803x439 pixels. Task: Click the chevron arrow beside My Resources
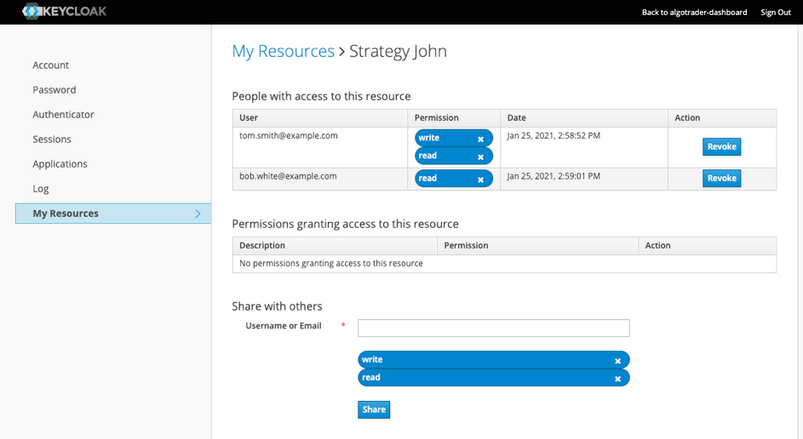tap(198, 214)
